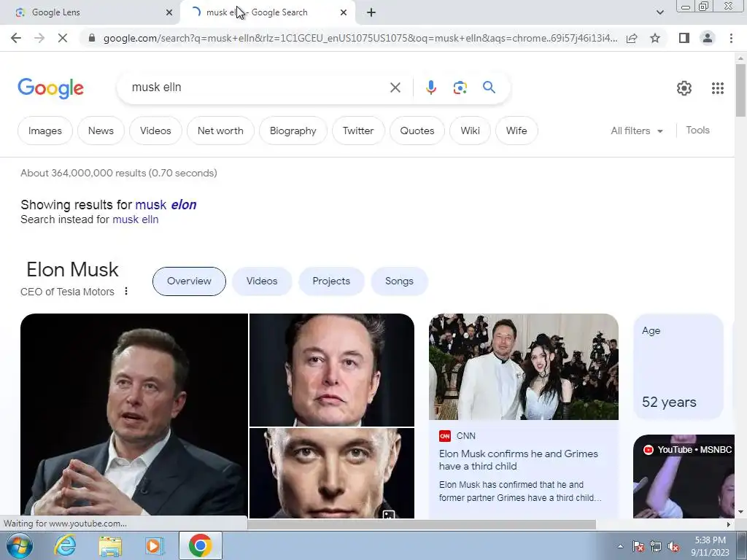Viewport: 747px width, 560px height.
Task: Click the horizontal scrollbar thumb
Action: (x=422, y=524)
